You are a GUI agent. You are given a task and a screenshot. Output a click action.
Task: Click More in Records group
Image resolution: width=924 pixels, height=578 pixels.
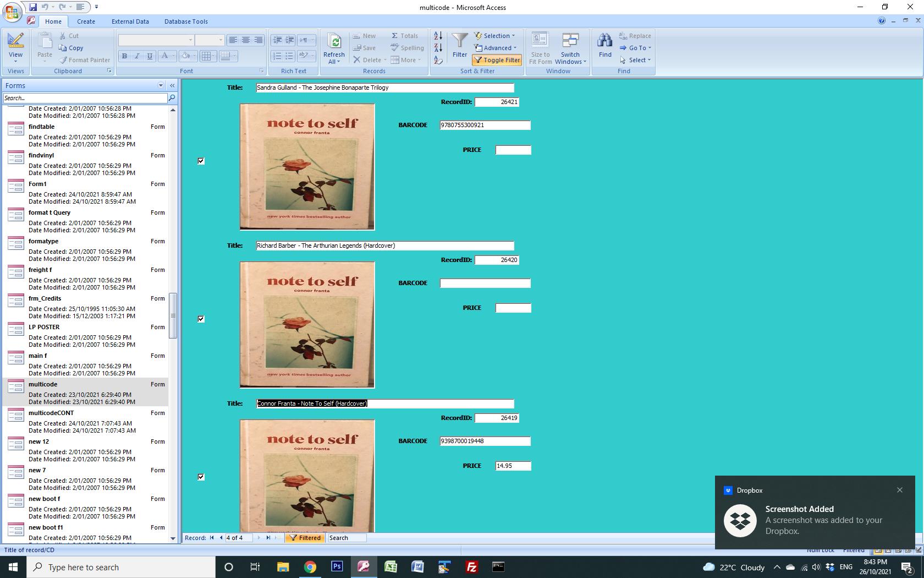point(406,60)
